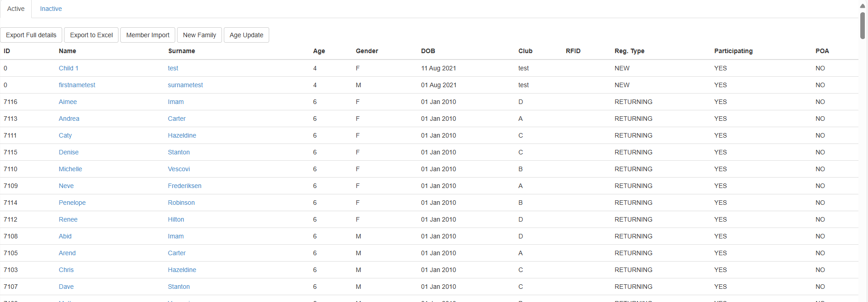Image resolution: width=868 pixels, height=302 pixels.
Task: Open Aimee's member record
Action: (x=68, y=102)
